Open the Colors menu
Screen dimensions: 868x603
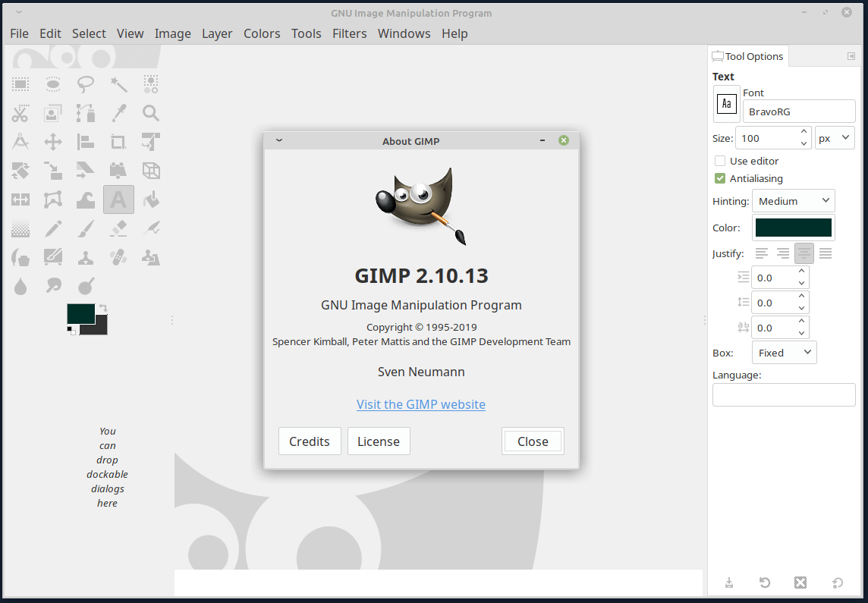pyautogui.click(x=262, y=33)
